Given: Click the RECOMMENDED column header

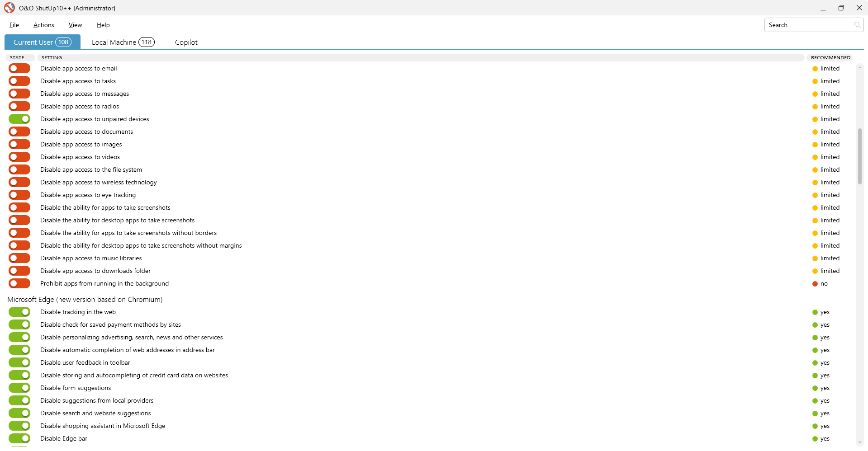Looking at the screenshot, I should click(830, 57).
